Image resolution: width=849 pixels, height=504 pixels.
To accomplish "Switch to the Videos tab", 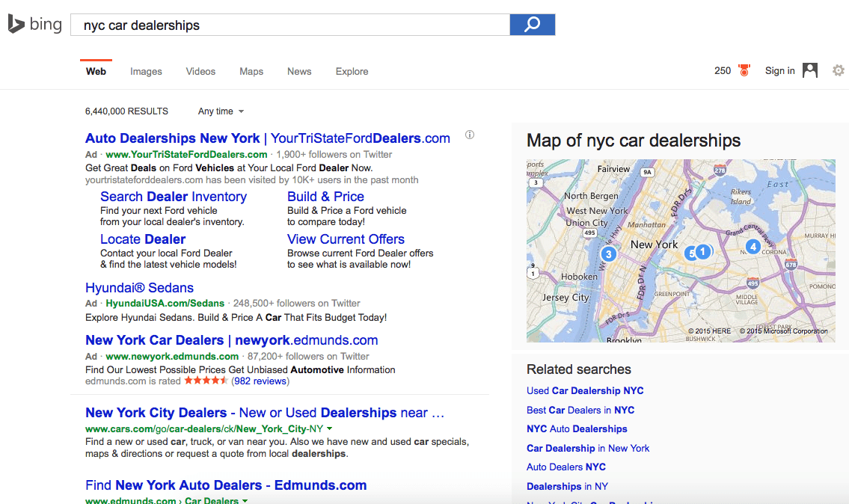I will coord(201,72).
